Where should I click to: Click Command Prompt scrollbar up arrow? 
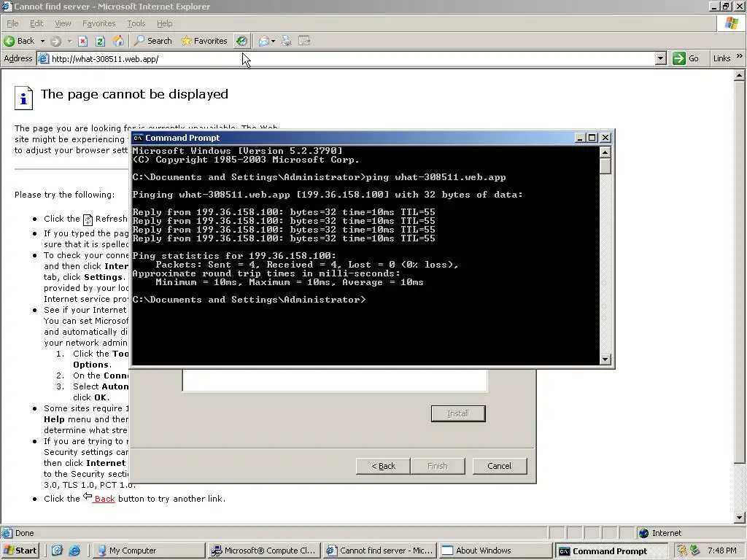[605, 152]
